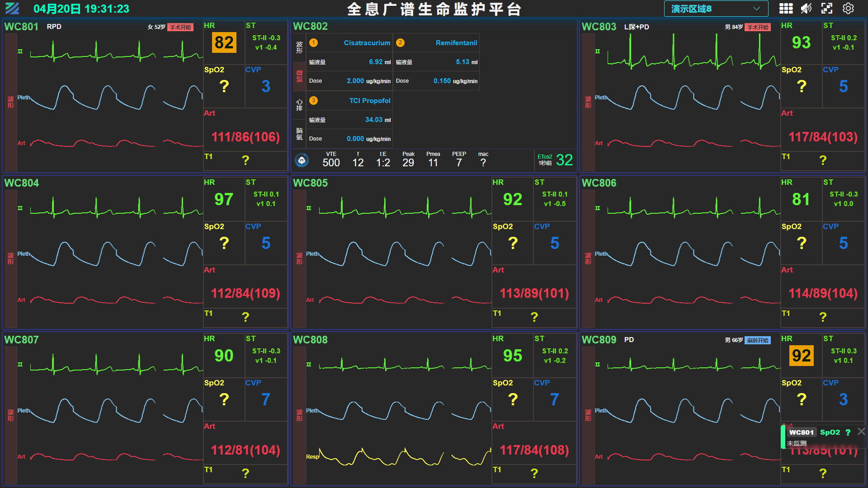Open the grid layout view icon
Screen dimensions: 868x488
(x=786, y=9)
